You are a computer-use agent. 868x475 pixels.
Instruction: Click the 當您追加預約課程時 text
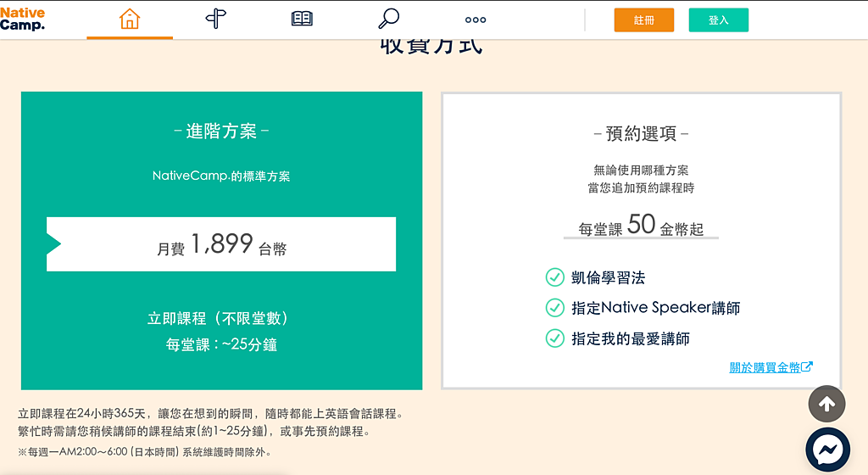641,187
